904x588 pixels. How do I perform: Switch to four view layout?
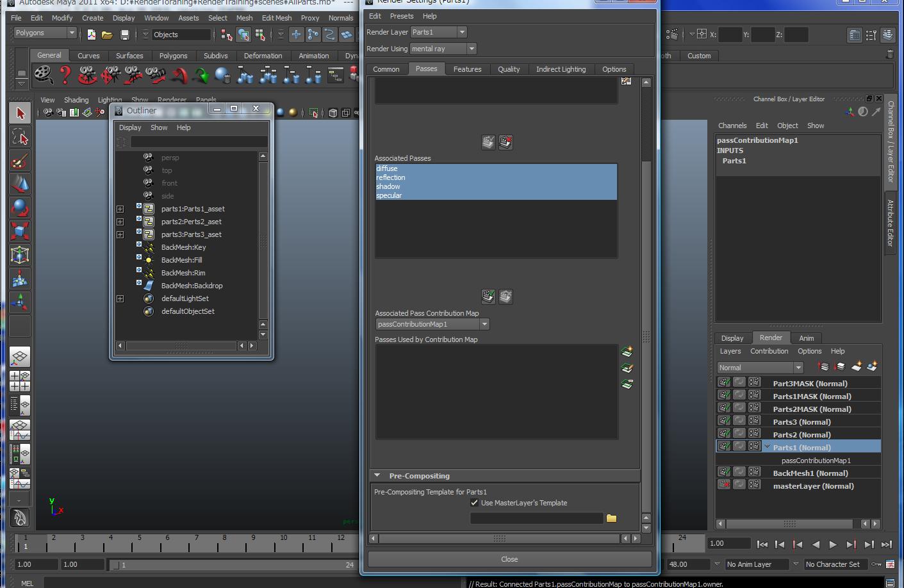coord(20,381)
